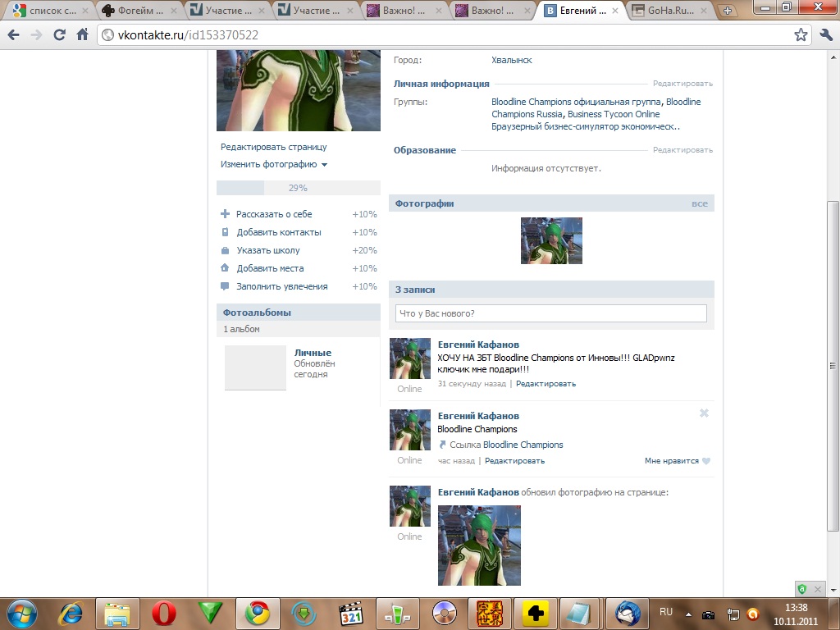Delete post using the X icon
Screen dimensions: 840x630
(x=704, y=413)
